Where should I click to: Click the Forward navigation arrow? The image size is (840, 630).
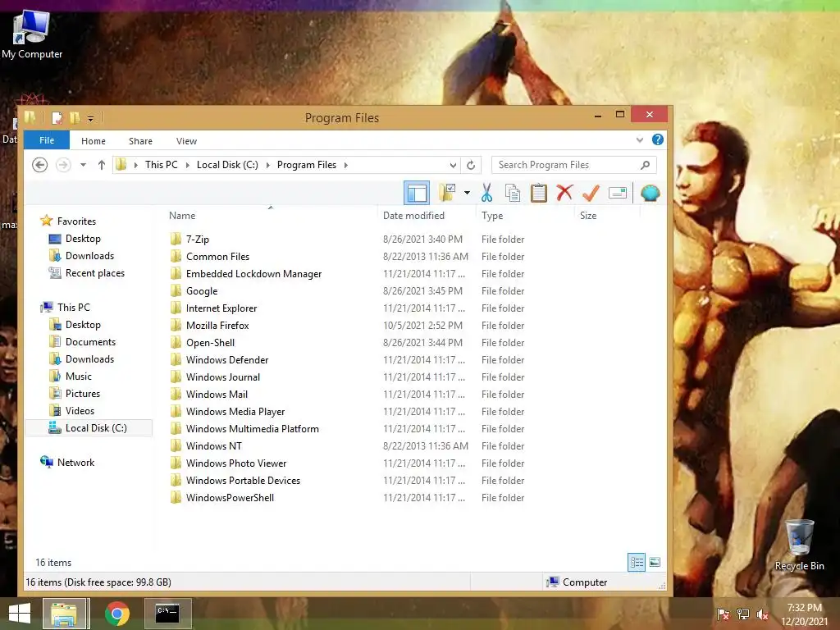pyautogui.click(x=63, y=165)
